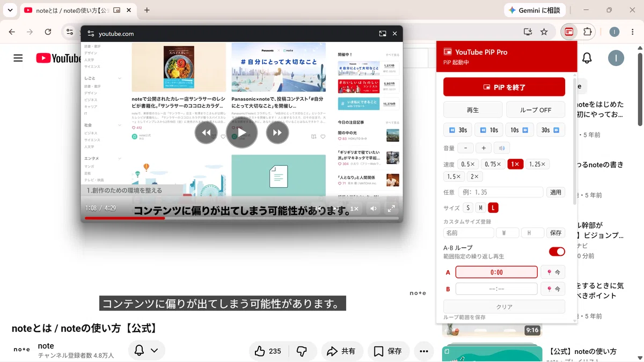Select 2× playback speed

pos(474,176)
